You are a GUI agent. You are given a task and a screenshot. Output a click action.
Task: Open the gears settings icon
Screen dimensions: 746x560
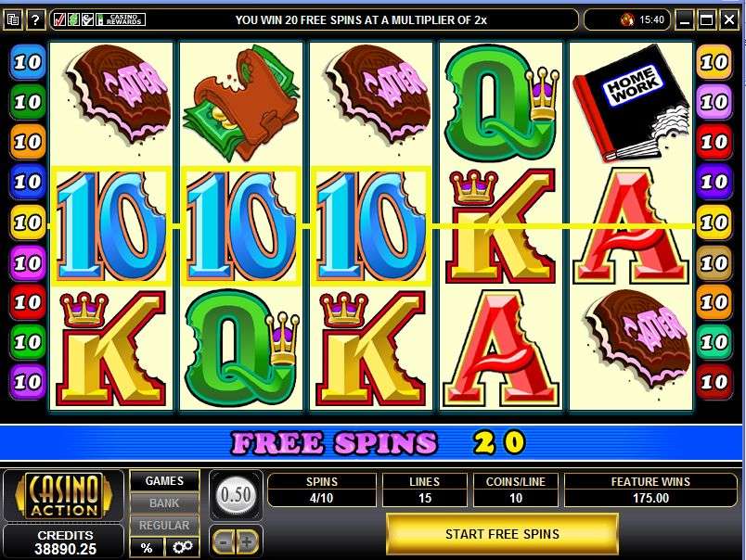click(183, 547)
